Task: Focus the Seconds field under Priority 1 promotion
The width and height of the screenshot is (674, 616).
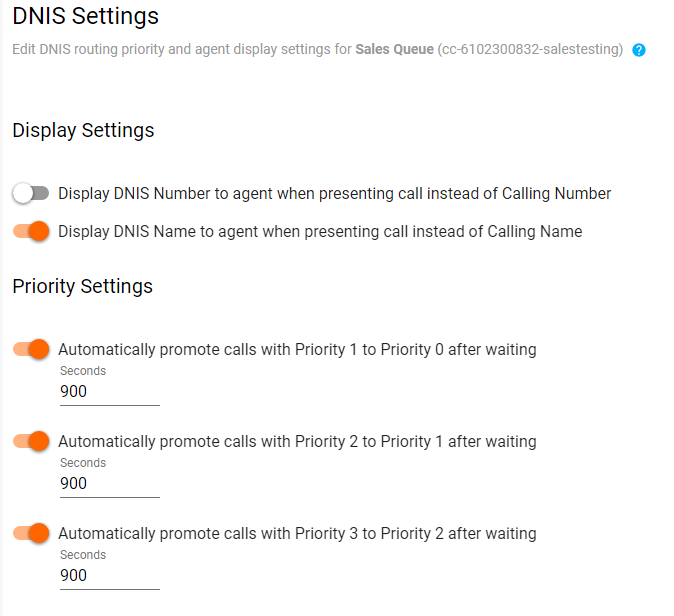Action: (x=109, y=392)
